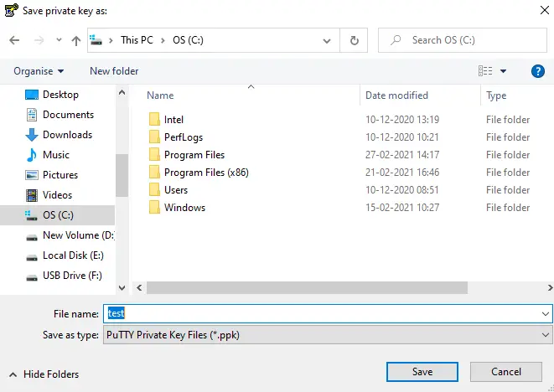This screenshot has height=392, width=554.
Task: Click date 27-02-2021 14:17 cell
Action: (402, 155)
